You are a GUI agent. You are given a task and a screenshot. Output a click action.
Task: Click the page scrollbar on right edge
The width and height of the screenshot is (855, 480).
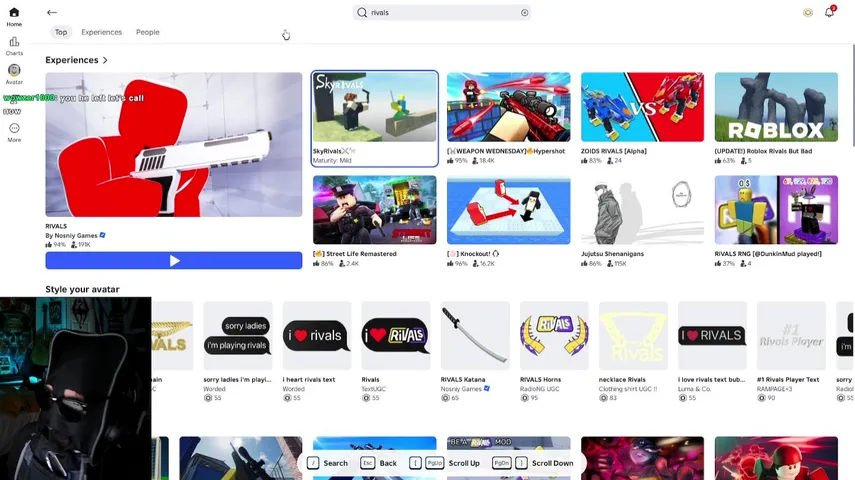[853, 95]
